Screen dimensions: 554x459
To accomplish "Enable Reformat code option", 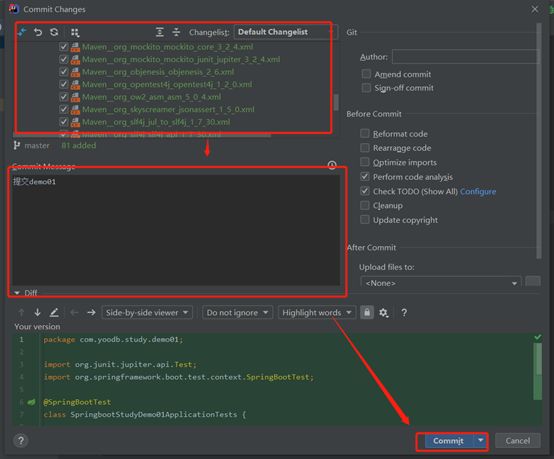I will coord(365,134).
